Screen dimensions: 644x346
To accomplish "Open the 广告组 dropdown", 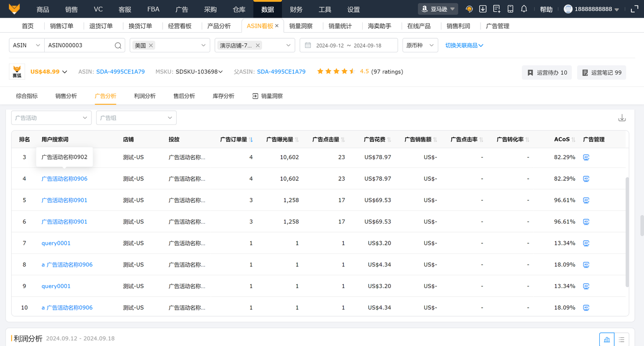I will [136, 118].
